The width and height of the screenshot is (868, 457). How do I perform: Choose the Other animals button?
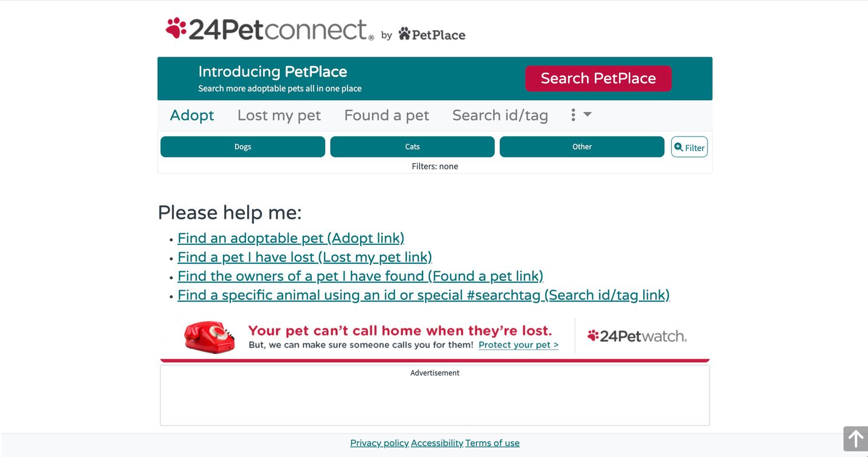pyautogui.click(x=582, y=147)
